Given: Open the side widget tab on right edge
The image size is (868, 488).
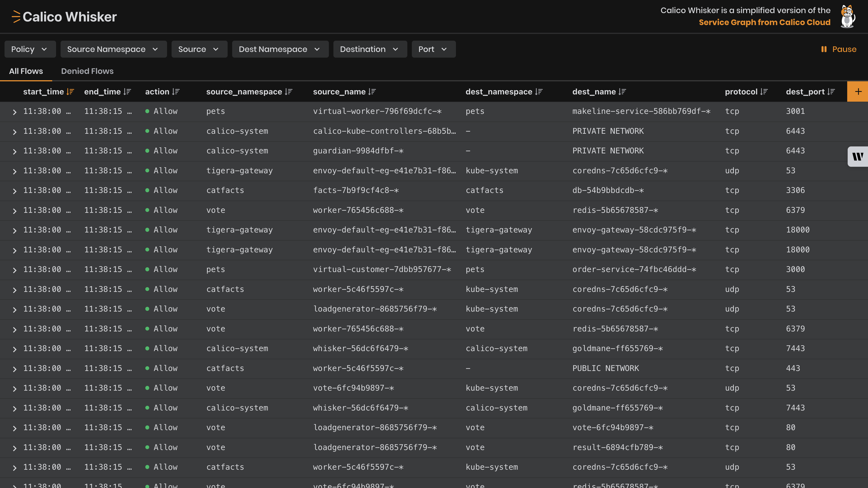Looking at the screenshot, I should pos(858,157).
